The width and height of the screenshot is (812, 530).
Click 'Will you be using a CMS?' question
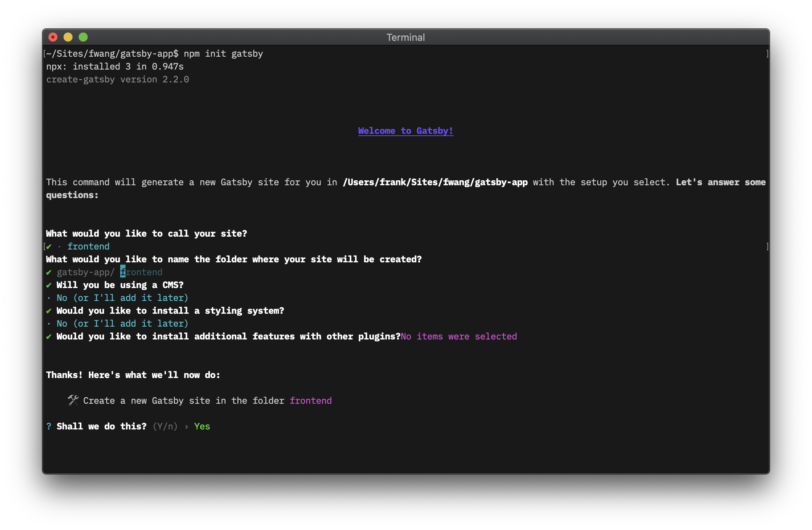tap(120, 285)
